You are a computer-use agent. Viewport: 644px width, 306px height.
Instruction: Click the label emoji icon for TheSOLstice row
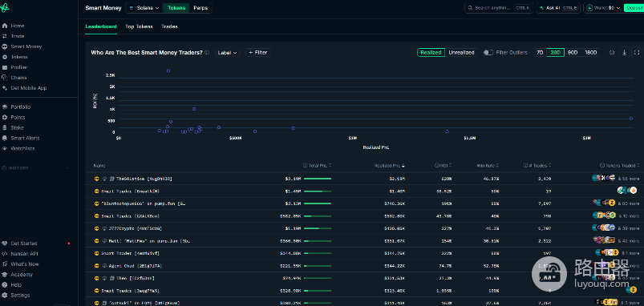click(97, 179)
